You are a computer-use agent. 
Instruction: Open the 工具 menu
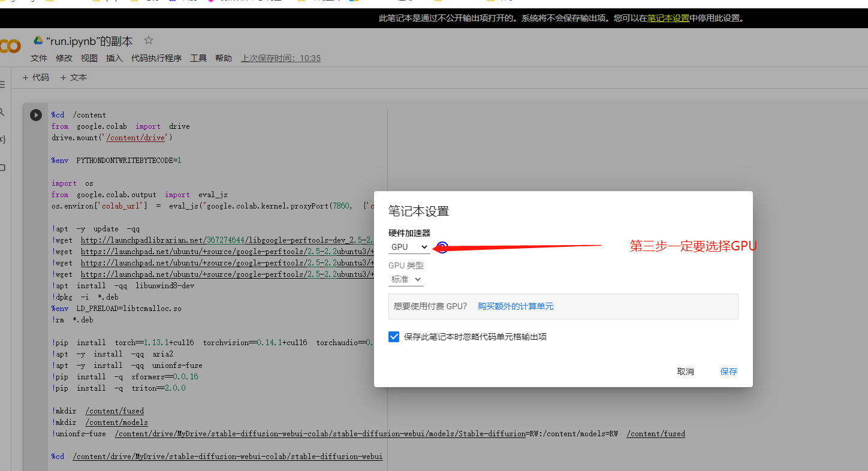coord(198,58)
